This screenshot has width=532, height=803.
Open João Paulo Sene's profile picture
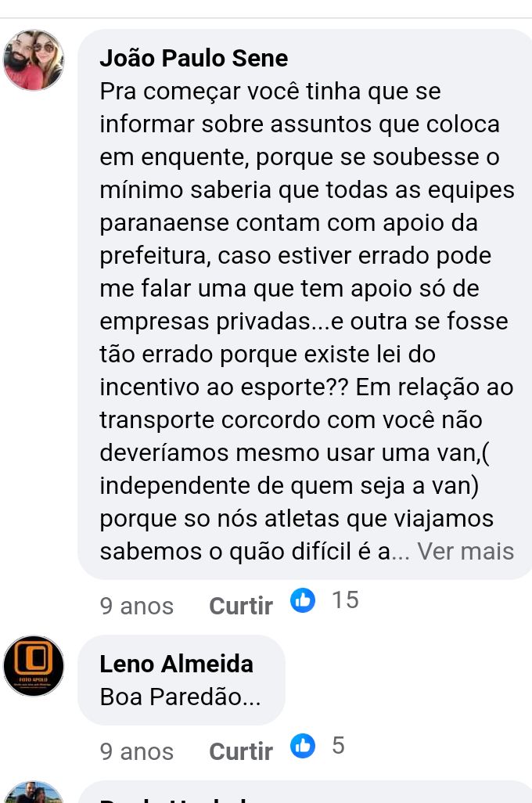pos(34,60)
